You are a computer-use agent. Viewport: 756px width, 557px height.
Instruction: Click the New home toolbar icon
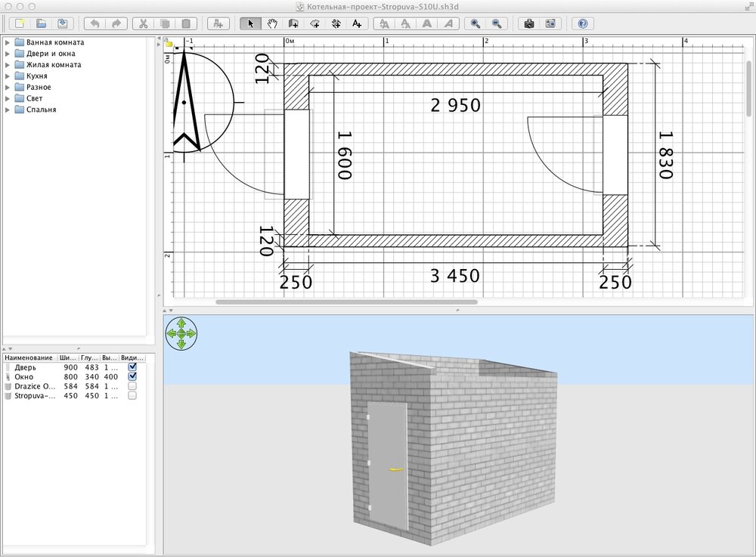(x=20, y=23)
